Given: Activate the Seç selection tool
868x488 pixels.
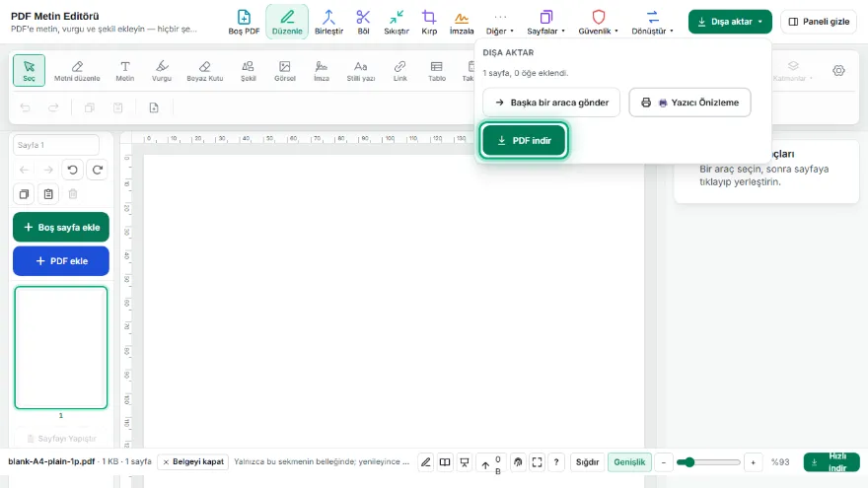Looking at the screenshot, I should pos(29,70).
